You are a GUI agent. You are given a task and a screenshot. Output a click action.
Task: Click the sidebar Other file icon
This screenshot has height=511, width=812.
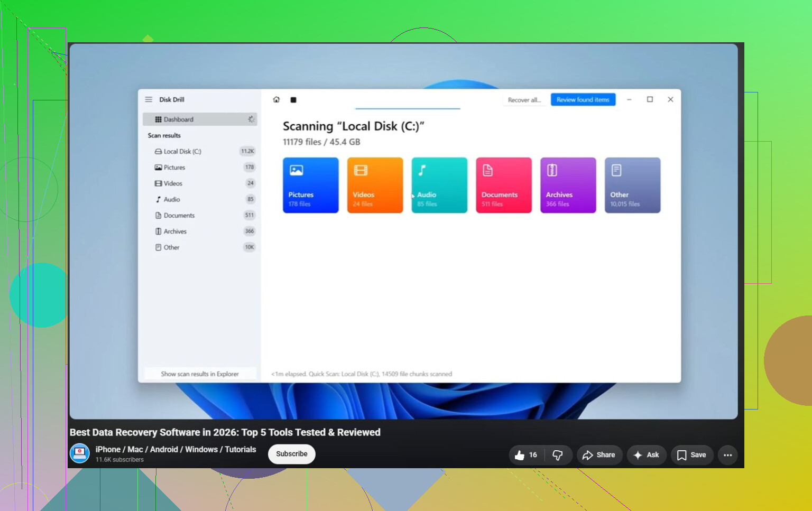pos(158,247)
